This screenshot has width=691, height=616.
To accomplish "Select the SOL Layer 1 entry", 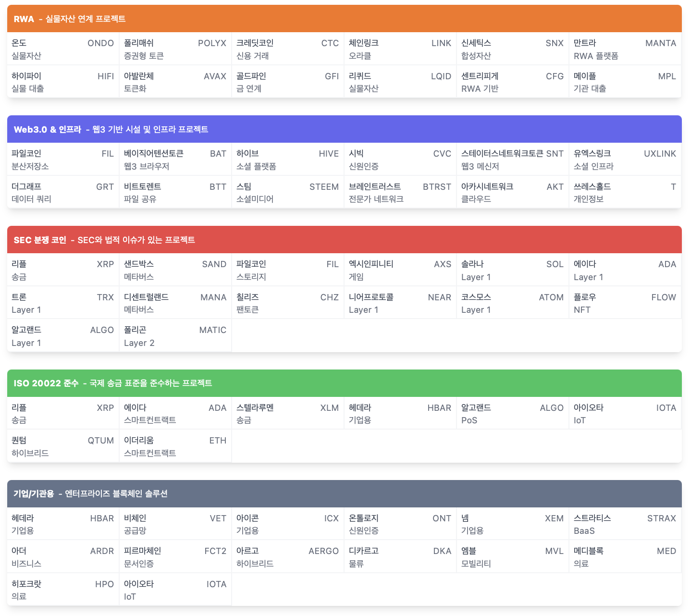I will pos(512,270).
